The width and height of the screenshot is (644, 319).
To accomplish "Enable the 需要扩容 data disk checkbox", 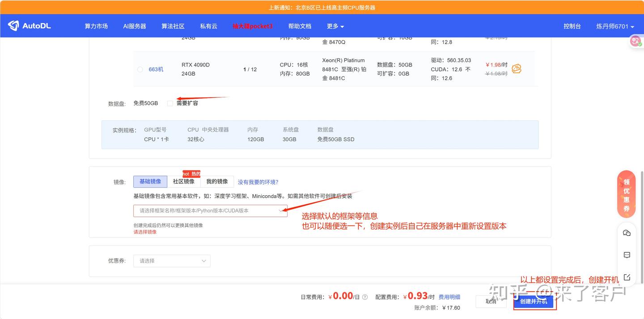I will 170,103.
